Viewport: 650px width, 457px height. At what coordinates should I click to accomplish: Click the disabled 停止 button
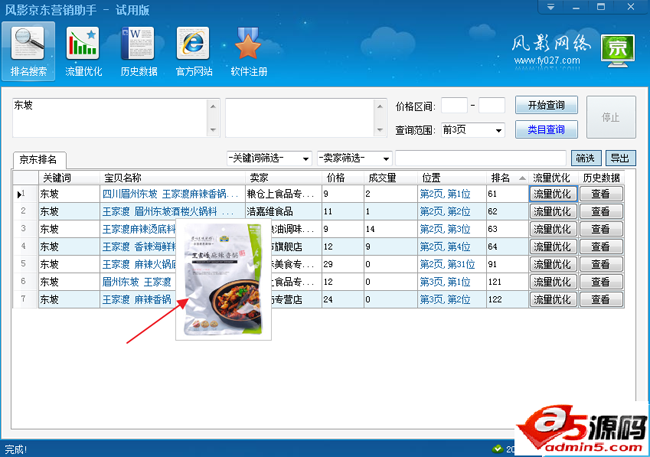(x=611, y=117)
